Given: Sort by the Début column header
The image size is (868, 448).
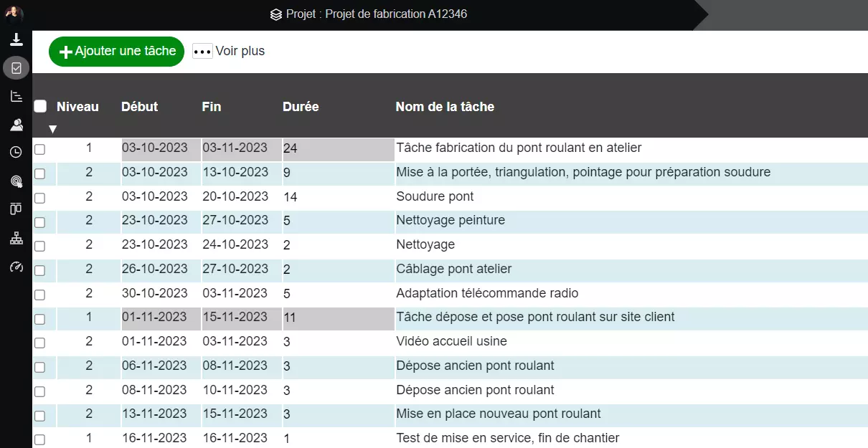Looking at the screenshot, I should point(139,107).
